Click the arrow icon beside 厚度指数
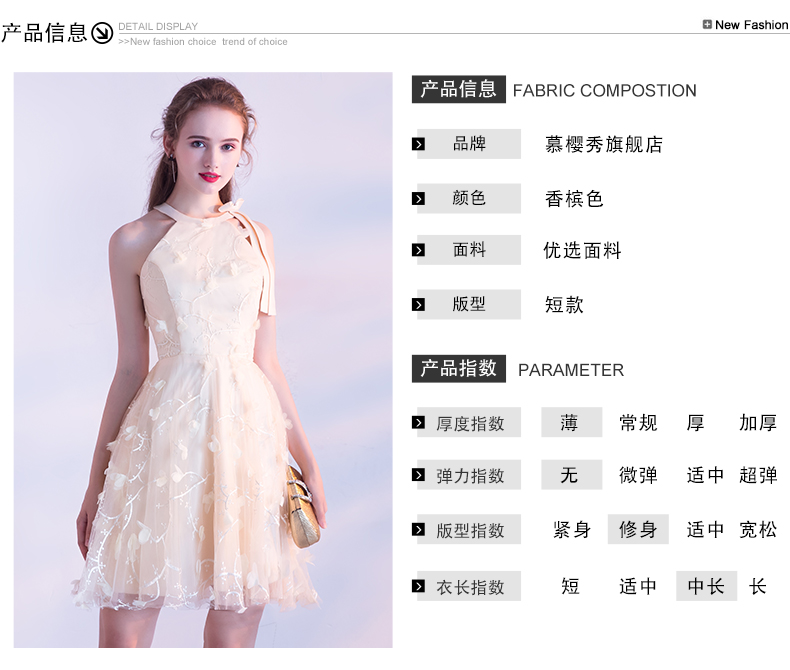Screen dimensions: 790x670 (x=418, y=422)
